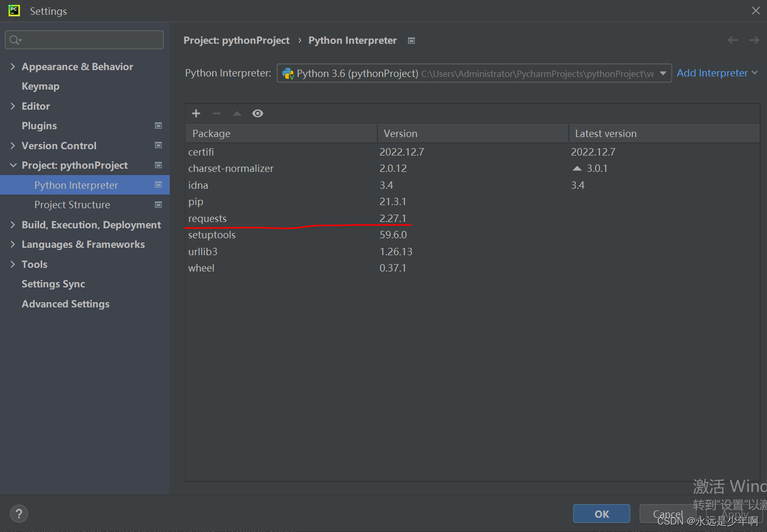Select the pip package row
Image resolution: width=767 pixels, height=532 pixels.
[x=472, y=201]
